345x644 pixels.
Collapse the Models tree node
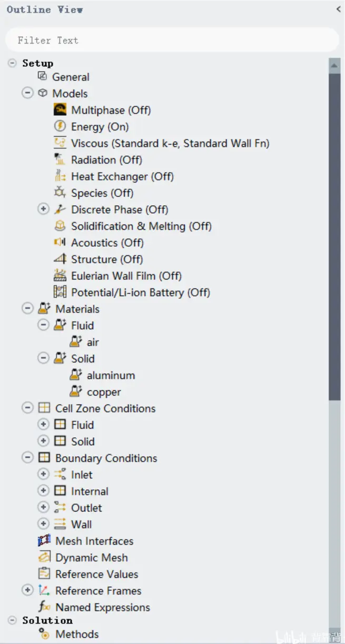coord(27,93)
